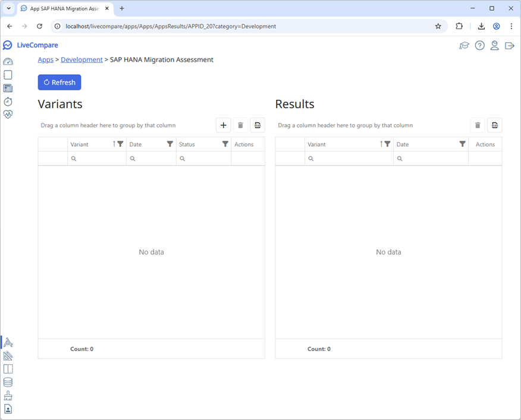This screenshot has width=521, height=420.
Task: Open the graduation cap training icon
Action: pos(464,46)
